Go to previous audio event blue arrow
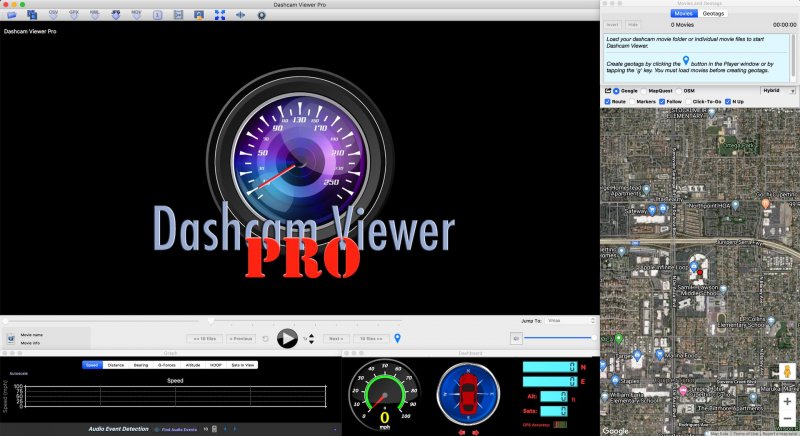Viewport: 800px width, 436px height. click(225, 429)
